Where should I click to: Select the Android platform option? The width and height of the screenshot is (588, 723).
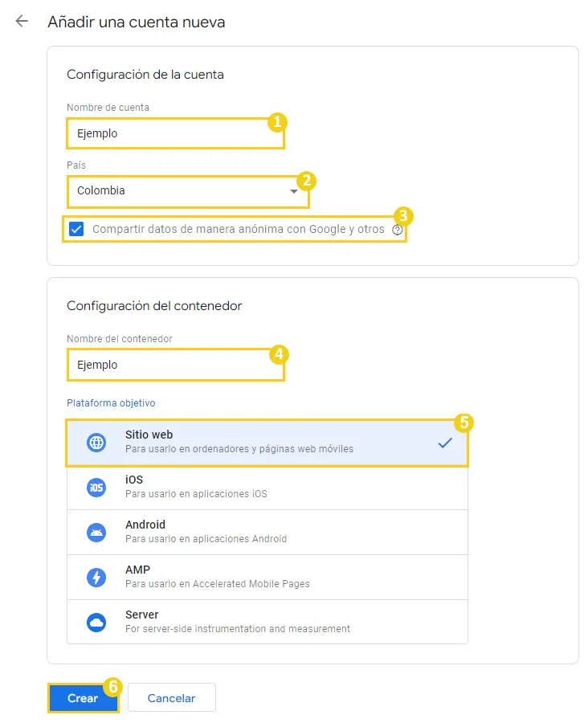[x=267, y=532]
